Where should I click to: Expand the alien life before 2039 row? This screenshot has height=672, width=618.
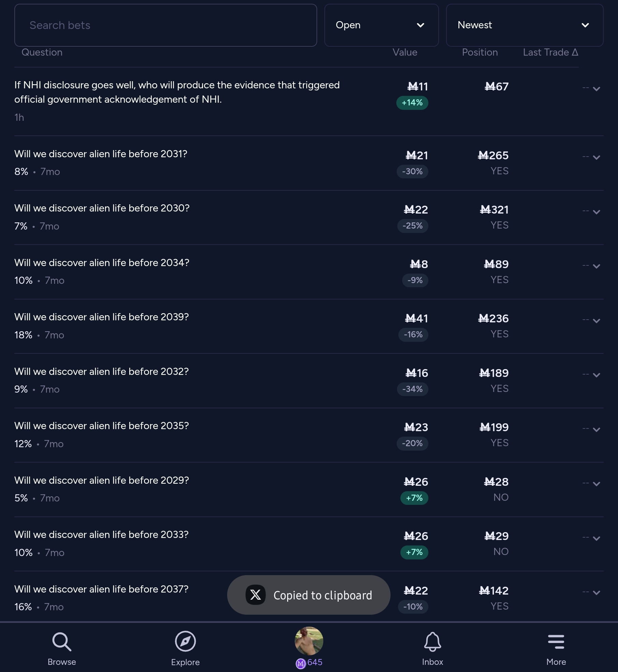[596, 321]
